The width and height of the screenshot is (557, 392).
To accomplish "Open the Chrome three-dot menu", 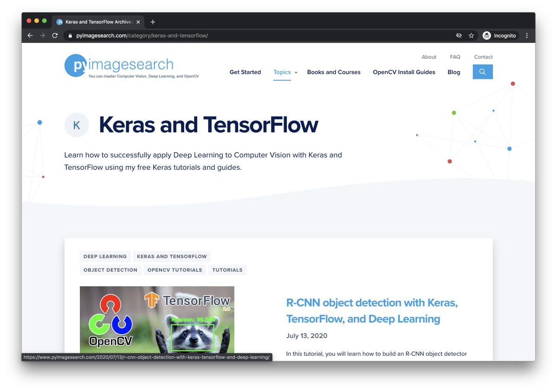I will [x=527, y=36].
